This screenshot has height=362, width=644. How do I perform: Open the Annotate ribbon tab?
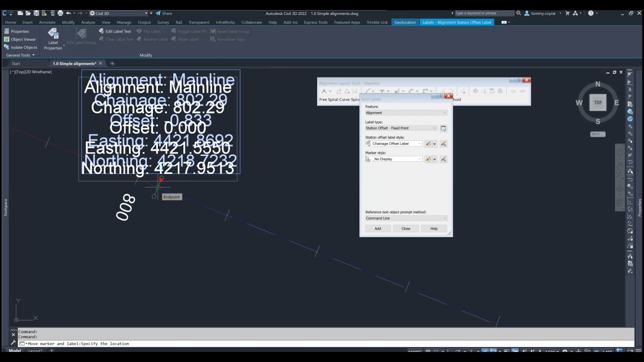47,22
